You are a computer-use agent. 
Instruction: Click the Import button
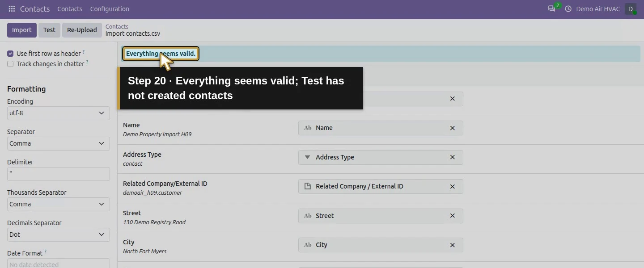pos(22,30)
